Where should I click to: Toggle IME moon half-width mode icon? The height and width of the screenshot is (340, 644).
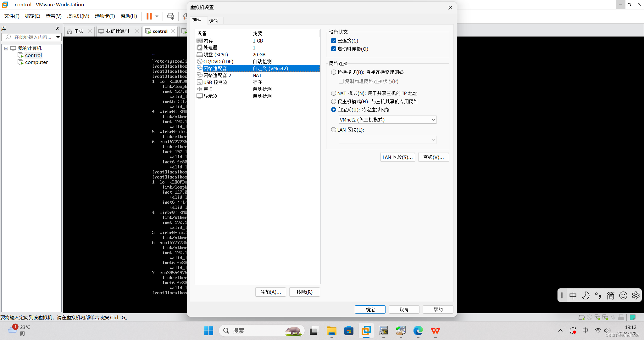(586, 296)
